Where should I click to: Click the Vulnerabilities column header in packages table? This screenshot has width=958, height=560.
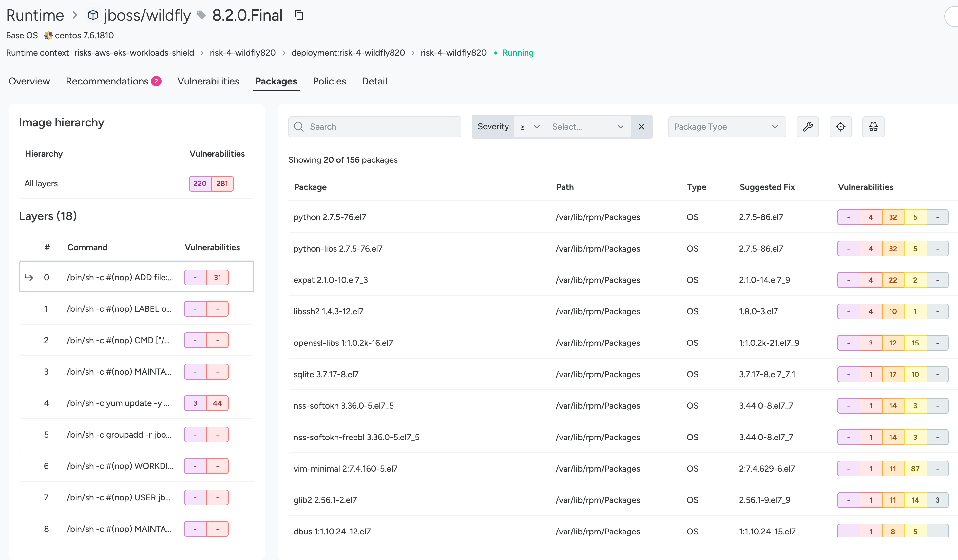[x=865, y=187]
